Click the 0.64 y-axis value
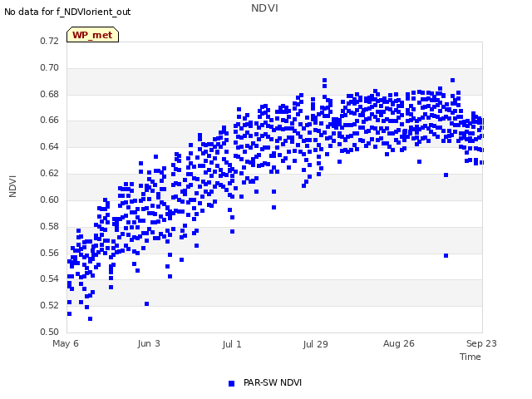Screen dimensions: 532x399 coord(50,146)
